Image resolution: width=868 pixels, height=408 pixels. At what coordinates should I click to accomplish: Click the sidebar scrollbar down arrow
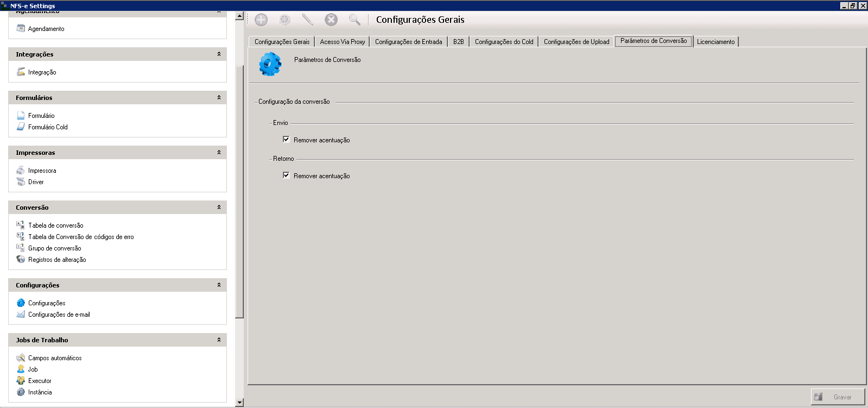point(239,403)
